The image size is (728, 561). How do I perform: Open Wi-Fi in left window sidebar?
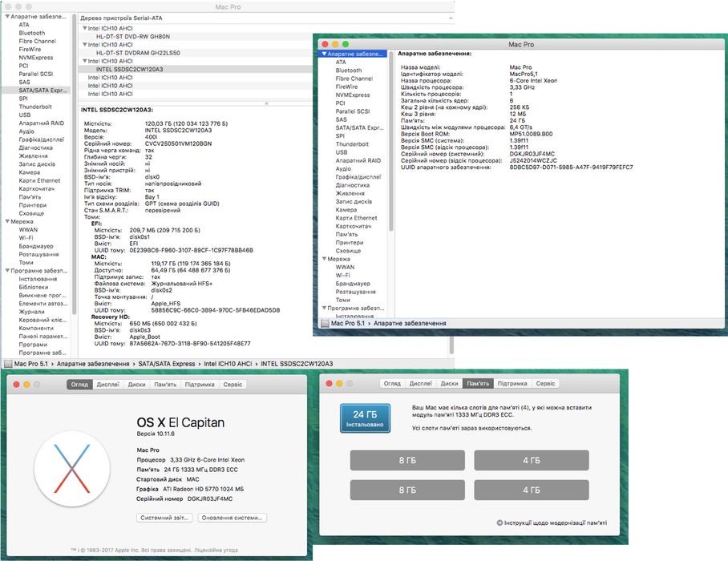click(26, 238)
